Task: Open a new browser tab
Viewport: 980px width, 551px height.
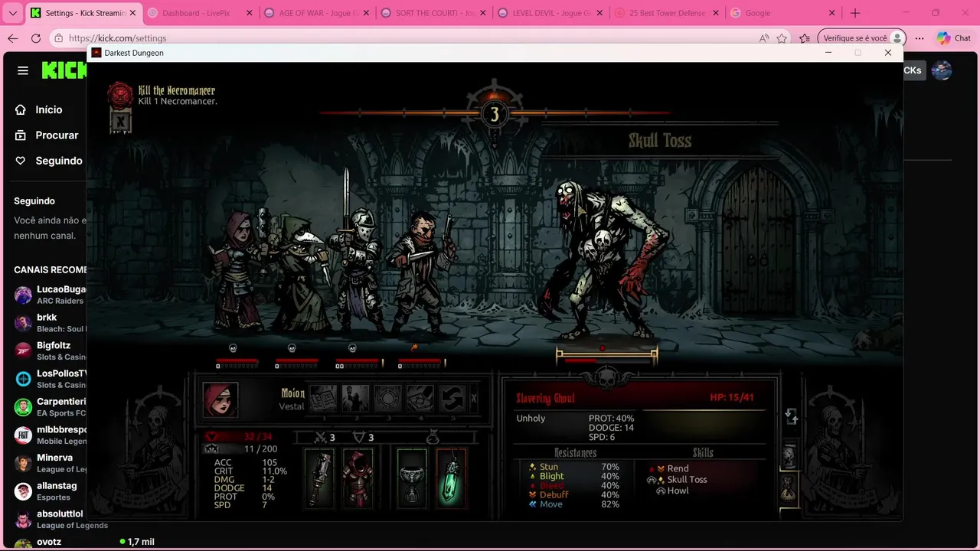Action: (x=855, y=13)
